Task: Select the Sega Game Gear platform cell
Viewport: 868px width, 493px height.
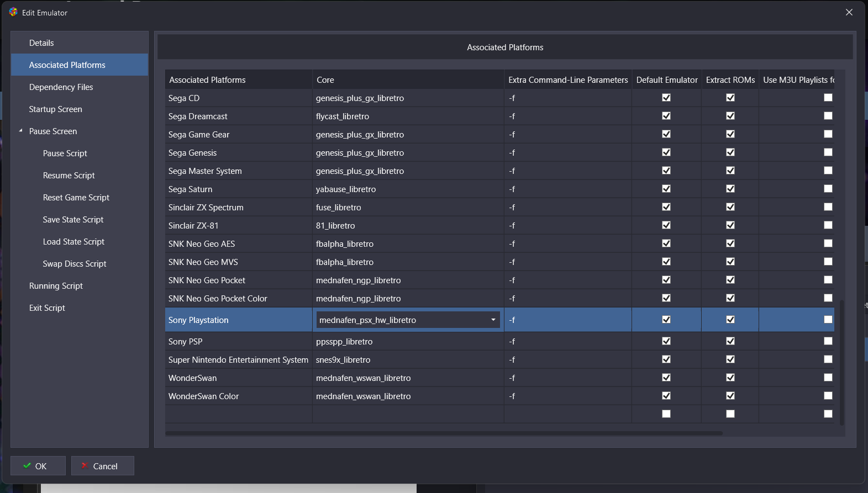Action: point(239,134)
